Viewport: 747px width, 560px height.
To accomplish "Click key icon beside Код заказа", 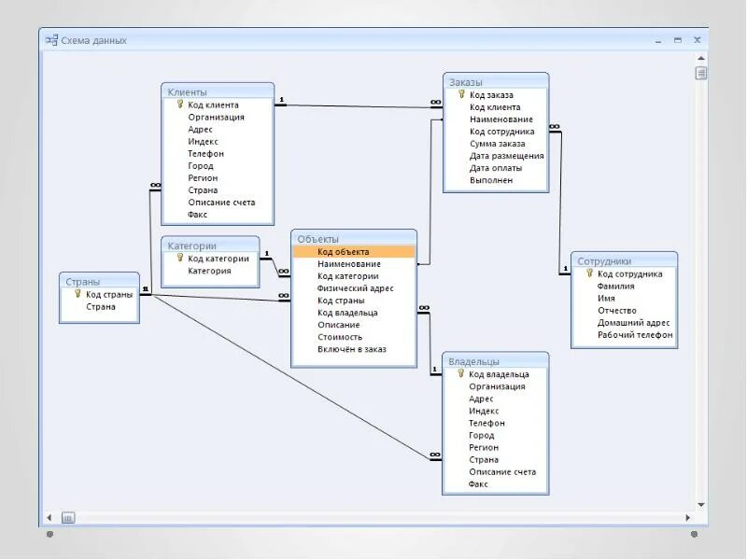I will tap(461, 94).
